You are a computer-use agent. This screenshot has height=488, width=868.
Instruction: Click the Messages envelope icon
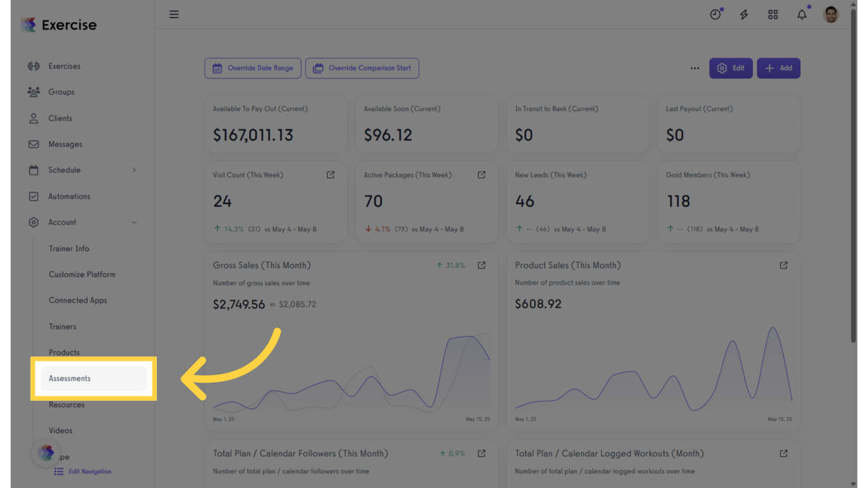34,144
